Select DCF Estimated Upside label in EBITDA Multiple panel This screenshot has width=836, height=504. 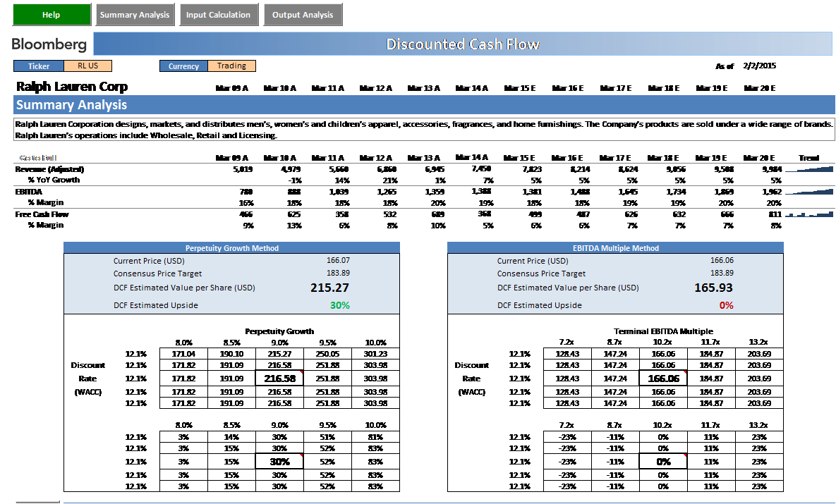pyautogui.click(x=540, y=305)
